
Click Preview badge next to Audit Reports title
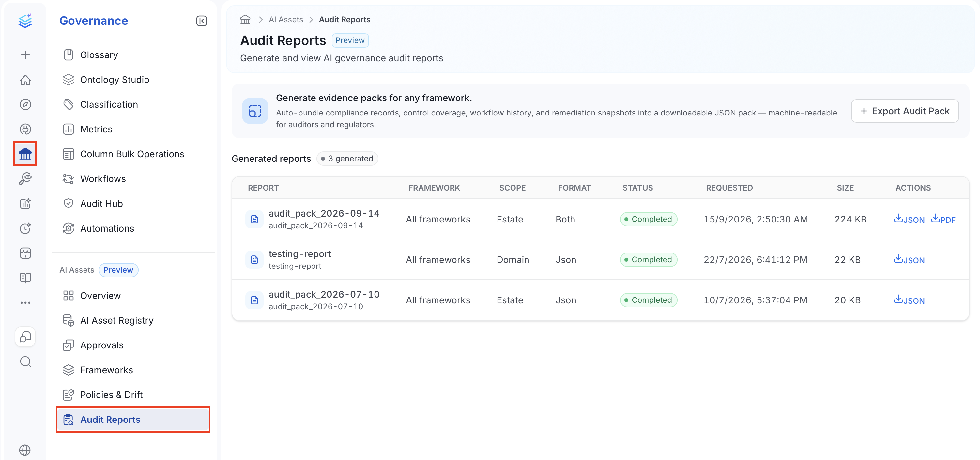tap(350, 40)
